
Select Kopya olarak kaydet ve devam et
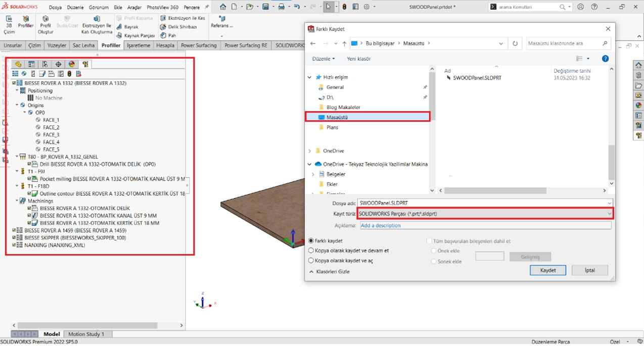click(311, 251)
